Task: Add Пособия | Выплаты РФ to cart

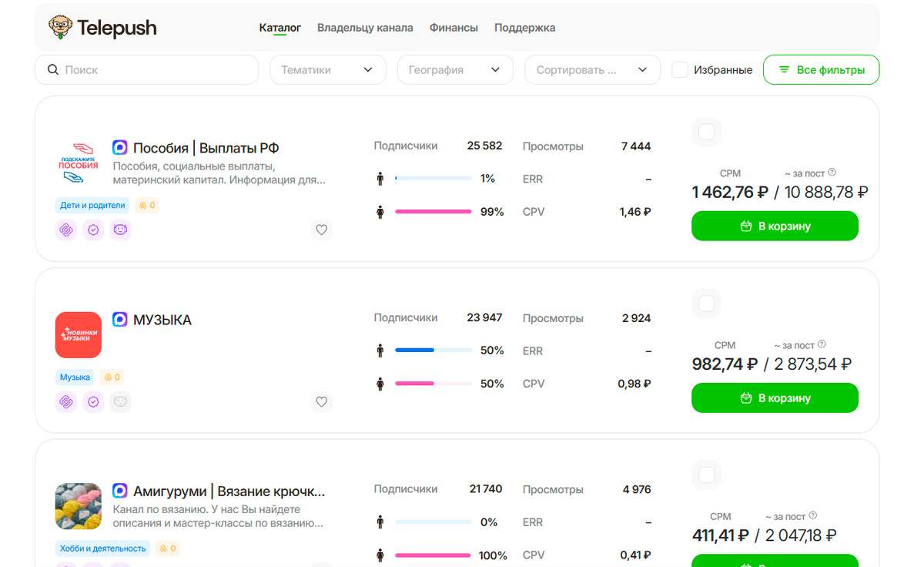Action: click(775, 226)
